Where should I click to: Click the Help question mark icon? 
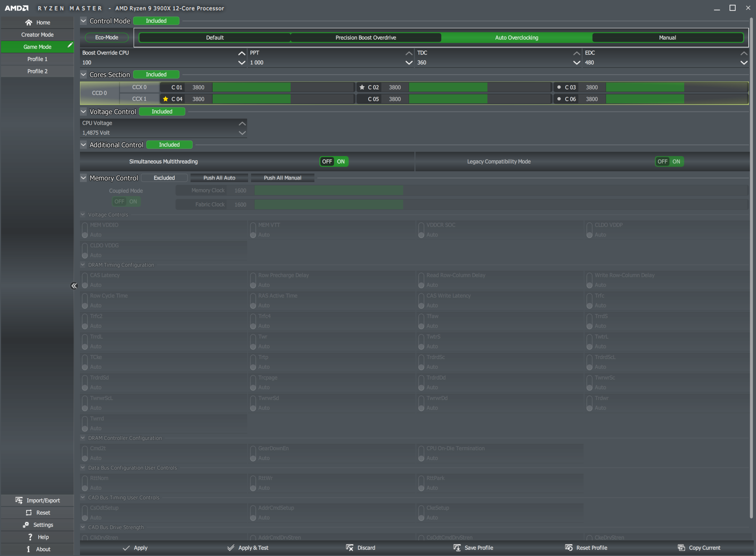(x=30, y=537)
